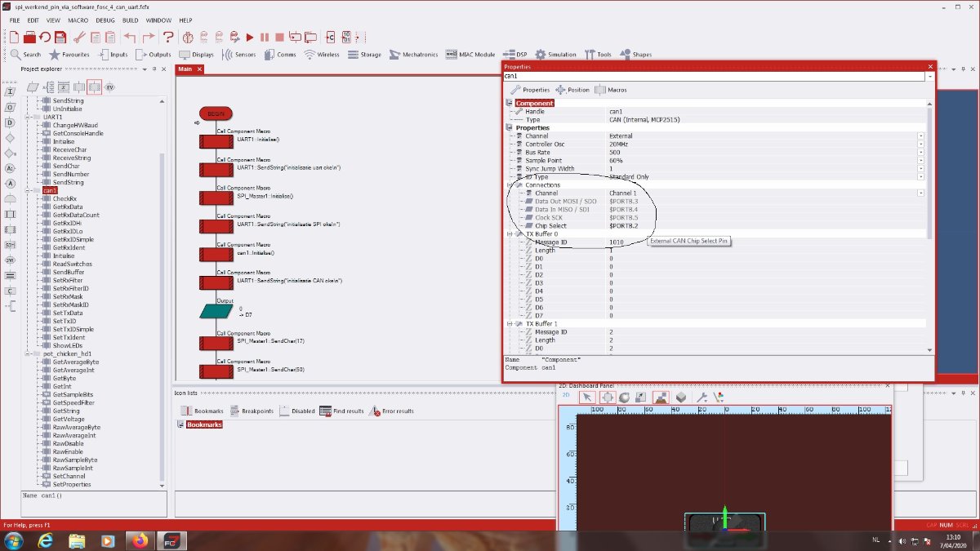Open a project with the red folder icon
Image resolution: width=980 pixels, height=551 pixels.
[29, 37]
